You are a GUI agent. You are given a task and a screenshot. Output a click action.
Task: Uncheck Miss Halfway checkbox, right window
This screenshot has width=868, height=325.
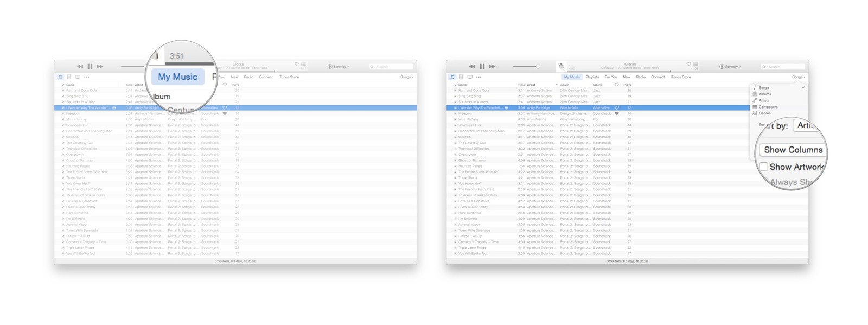pos(455,119)
